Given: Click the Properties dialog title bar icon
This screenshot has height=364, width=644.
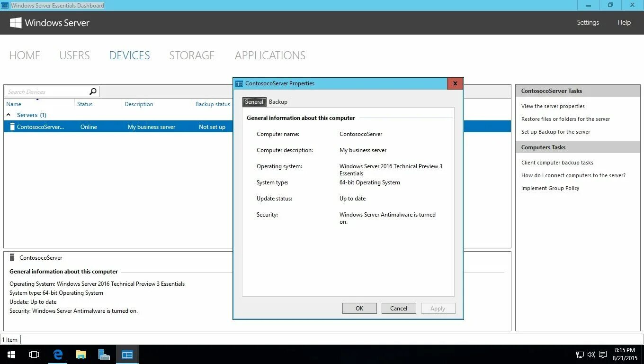Looking at the screenshot, I should point(239,83).
